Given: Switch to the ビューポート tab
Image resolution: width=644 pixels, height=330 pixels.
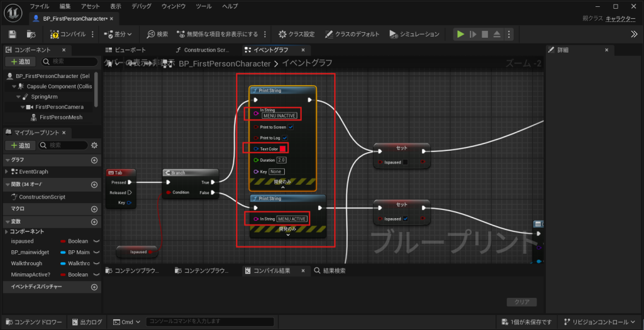Looking at the screenshot, I should click(130, 50).
